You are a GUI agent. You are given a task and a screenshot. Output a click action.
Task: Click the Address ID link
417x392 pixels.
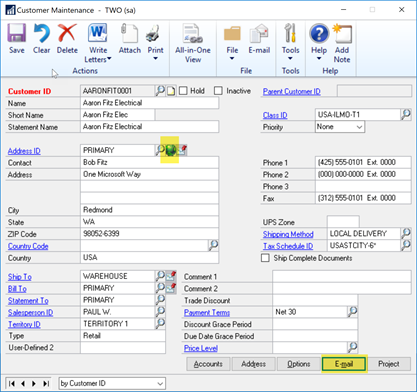24,151
